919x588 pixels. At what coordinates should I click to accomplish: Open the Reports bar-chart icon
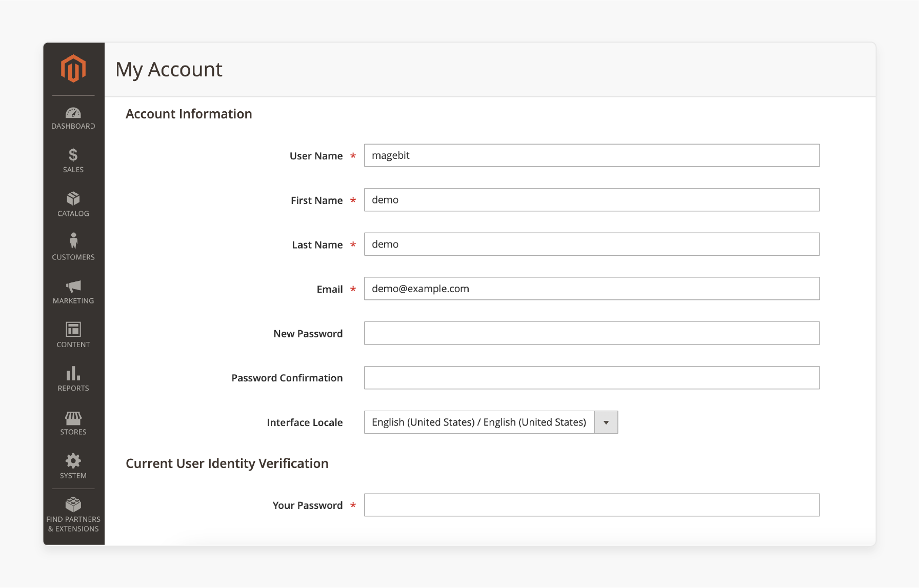click(x=73, y=373)
